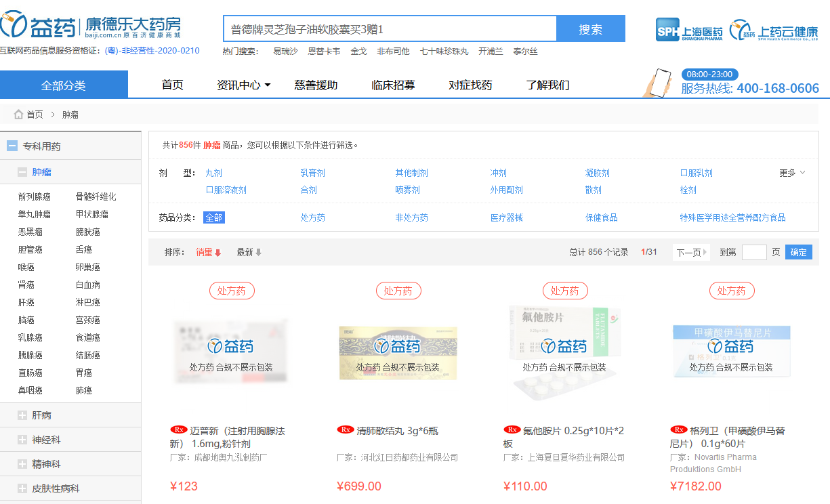Viewport: 830px width, 504px height.
Task: Click the home icon in breadcrumb
Action: pyautogui.click(x=18, y=114)
